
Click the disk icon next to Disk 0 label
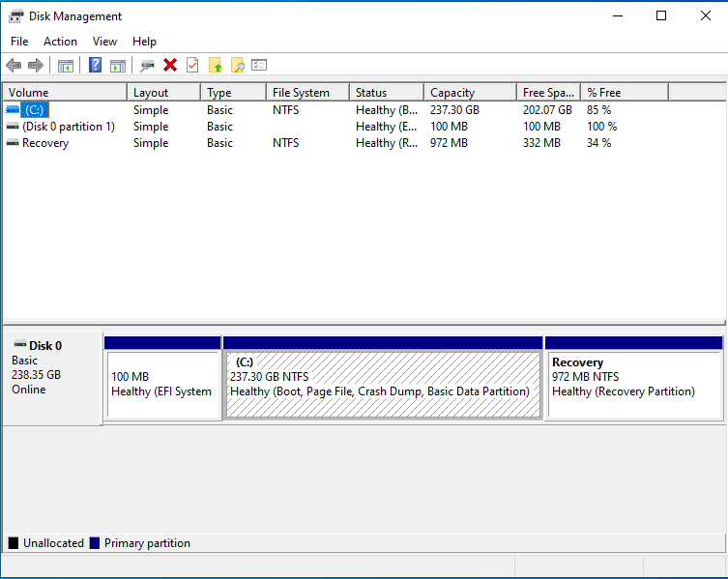[20, 344]
